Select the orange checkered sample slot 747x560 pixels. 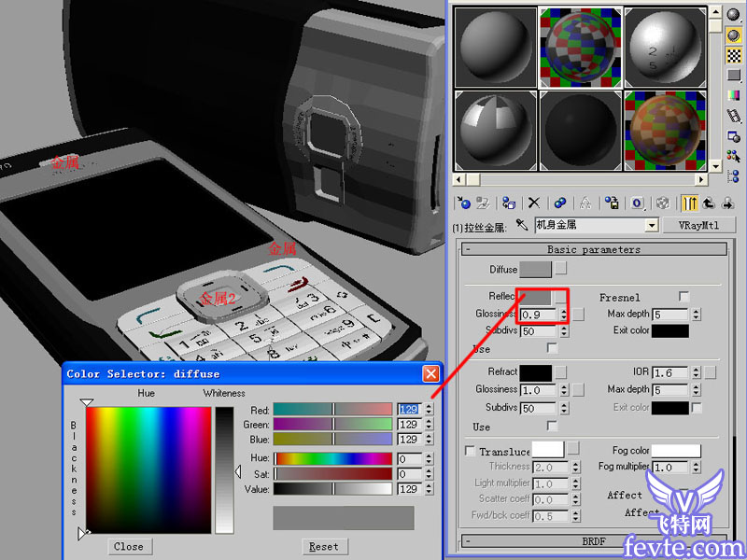[x=665, y=131]
